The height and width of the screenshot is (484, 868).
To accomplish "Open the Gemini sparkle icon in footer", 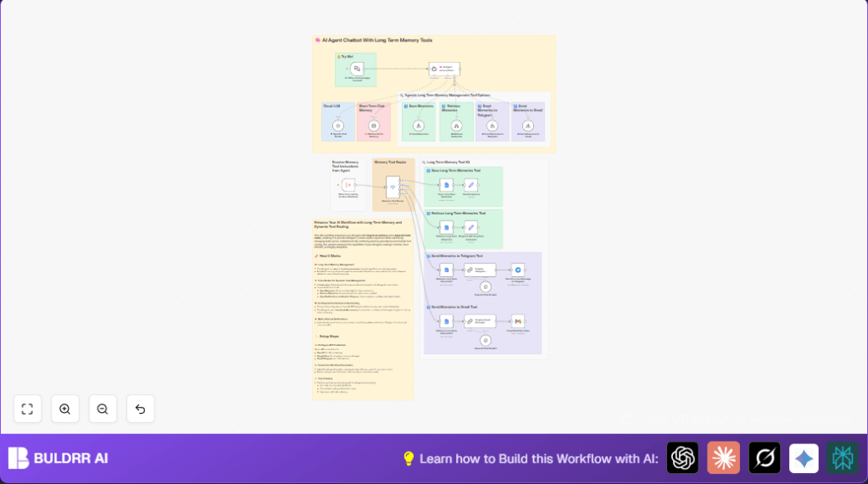I will [804, 458].
